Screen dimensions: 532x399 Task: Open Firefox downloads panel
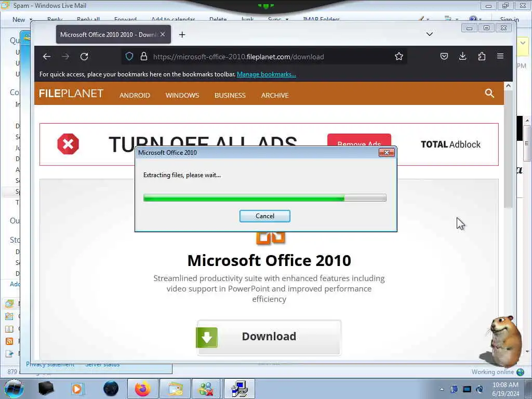tap(462, 56)
